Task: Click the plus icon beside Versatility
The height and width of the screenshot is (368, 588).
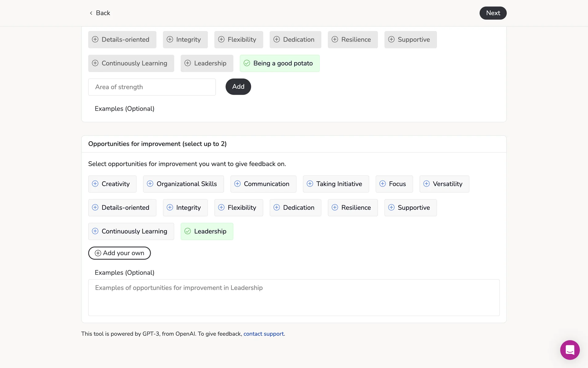Action: [426, 184]
